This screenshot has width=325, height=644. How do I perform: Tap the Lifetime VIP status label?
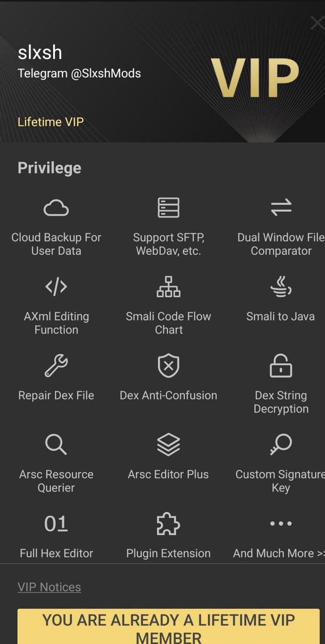pyautogui.click(x=50, y=122)
